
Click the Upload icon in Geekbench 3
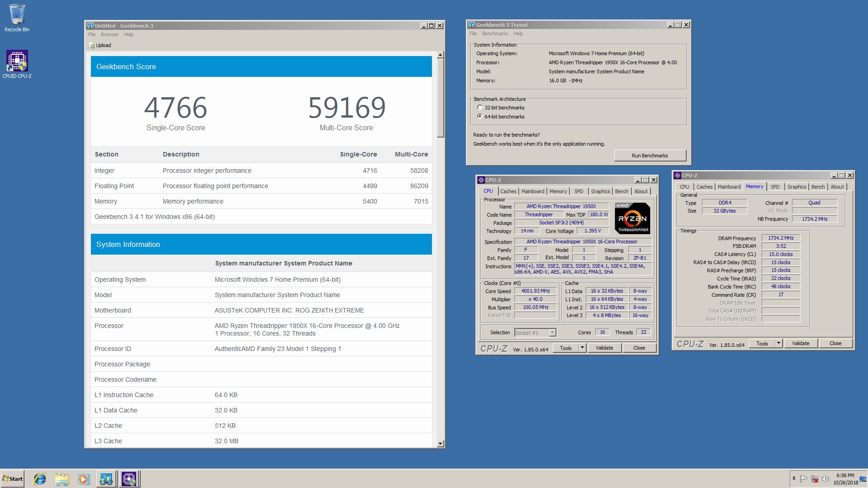coord(92,45)
